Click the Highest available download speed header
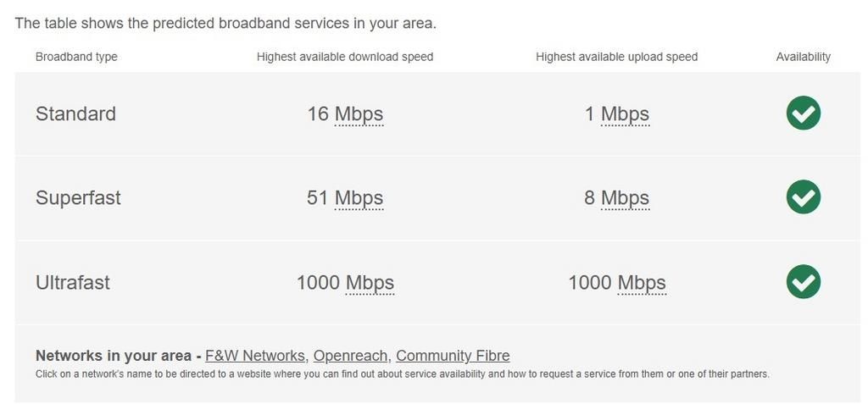Image resolution: width=868 pixels, height=404 pixels. 345,57
